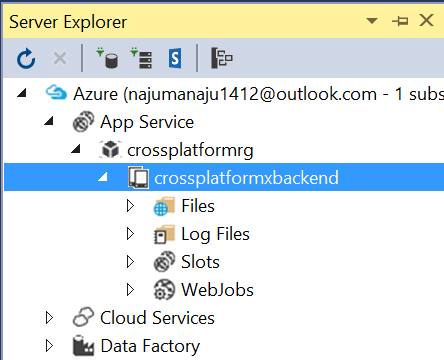The width and height of the screenshot is (444, 360).
Task: Expand the Slots node
Action: pos(130,262)
